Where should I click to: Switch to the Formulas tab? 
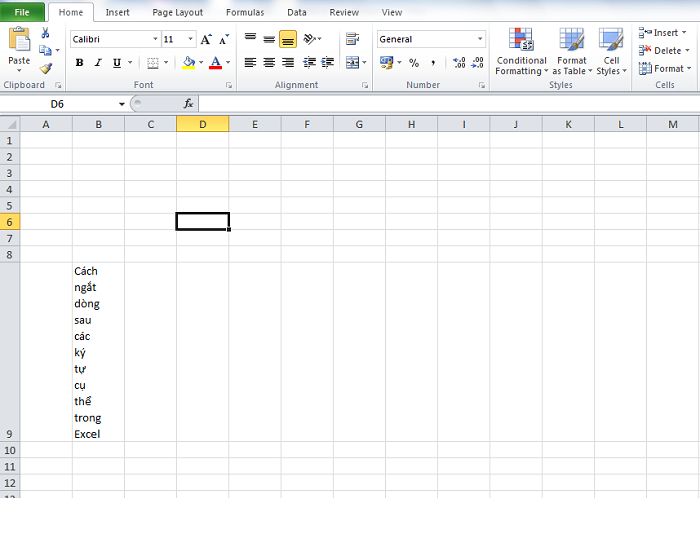point(245,13)
